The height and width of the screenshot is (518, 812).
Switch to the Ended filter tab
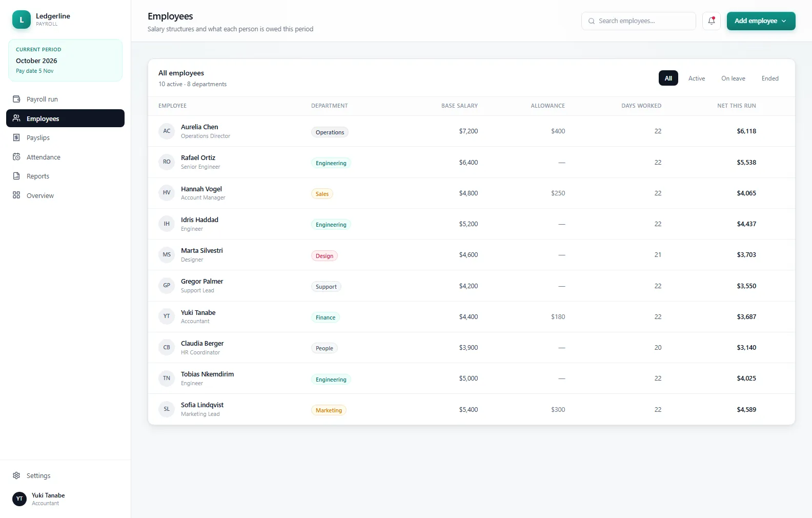coord(770,78)
